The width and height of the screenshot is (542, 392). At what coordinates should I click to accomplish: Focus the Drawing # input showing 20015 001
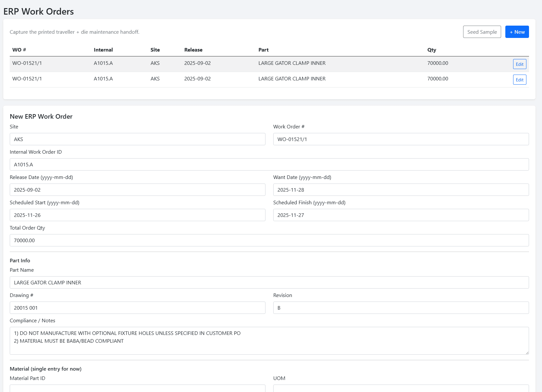pyautogui.click(x=137, y=308)
